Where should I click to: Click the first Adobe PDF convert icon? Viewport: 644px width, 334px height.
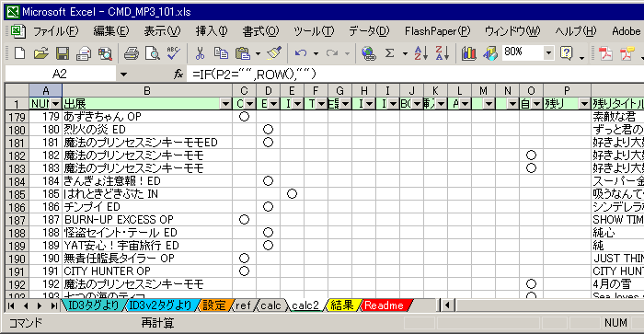click(x=605, y=53)
